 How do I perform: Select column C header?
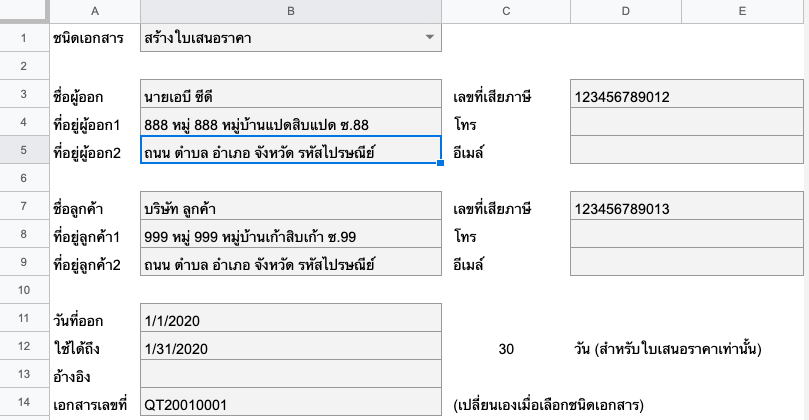[x=506, y=11]
